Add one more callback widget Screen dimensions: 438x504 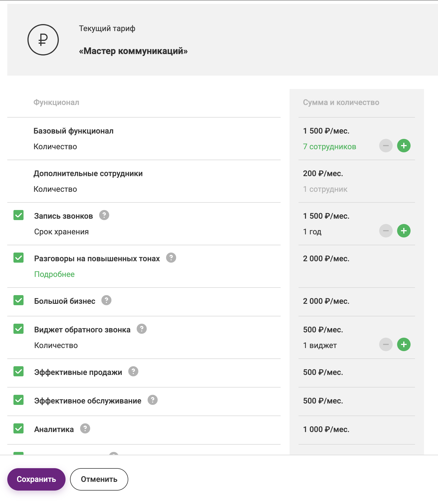404,345
